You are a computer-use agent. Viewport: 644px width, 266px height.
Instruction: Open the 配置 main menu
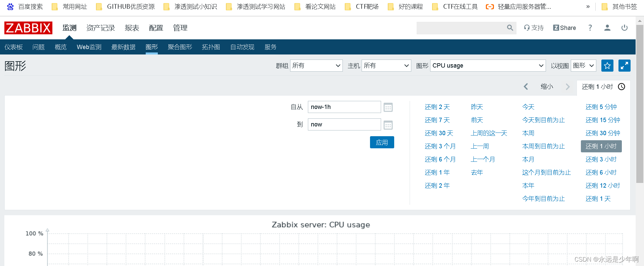tap(156, 28)
